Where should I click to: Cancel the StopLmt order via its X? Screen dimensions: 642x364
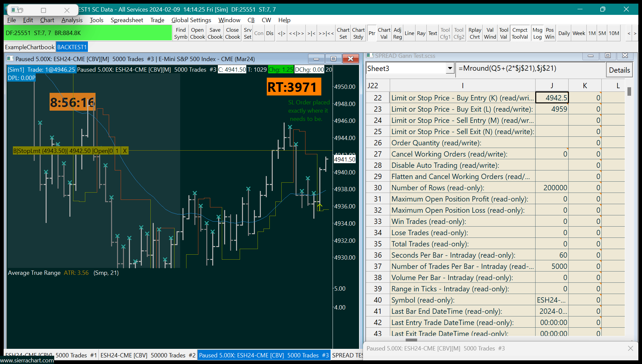(125, 151)
